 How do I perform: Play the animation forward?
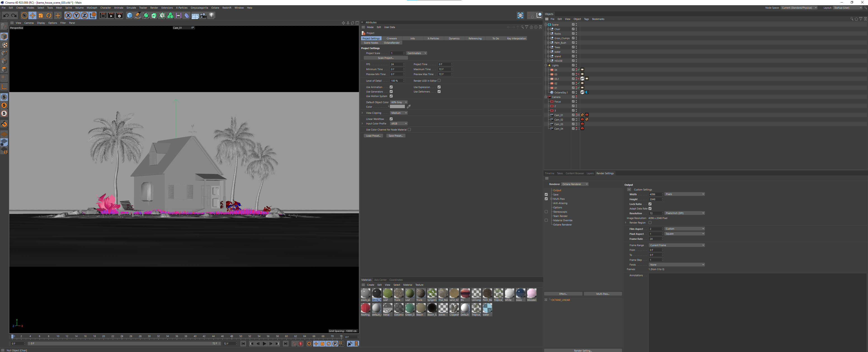point(264,344)
